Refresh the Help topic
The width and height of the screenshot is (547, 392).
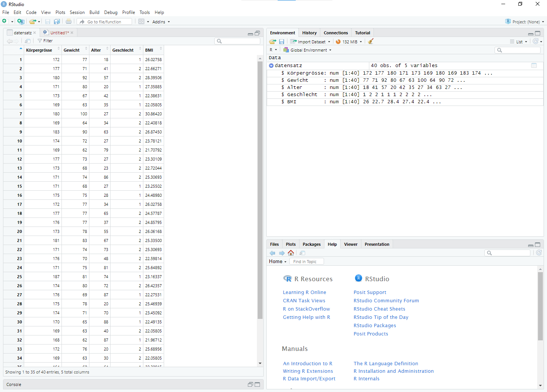click(539, 253)
